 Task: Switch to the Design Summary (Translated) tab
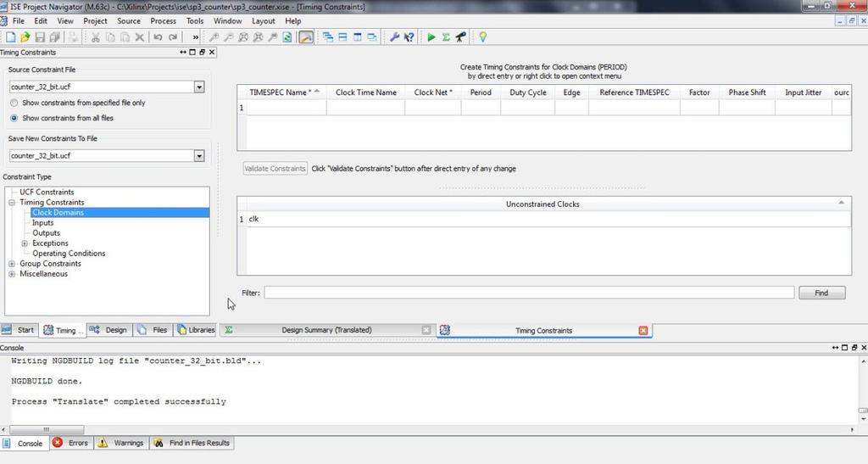point(326,330)
